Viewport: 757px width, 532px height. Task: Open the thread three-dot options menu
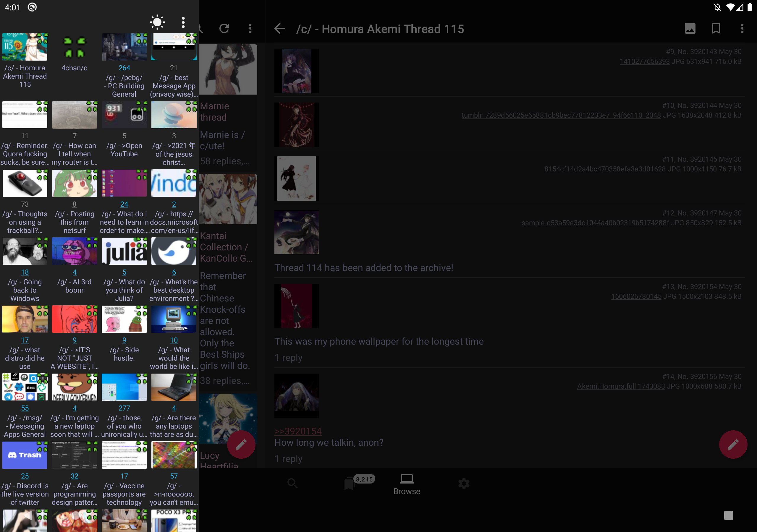tap(742, 29)
